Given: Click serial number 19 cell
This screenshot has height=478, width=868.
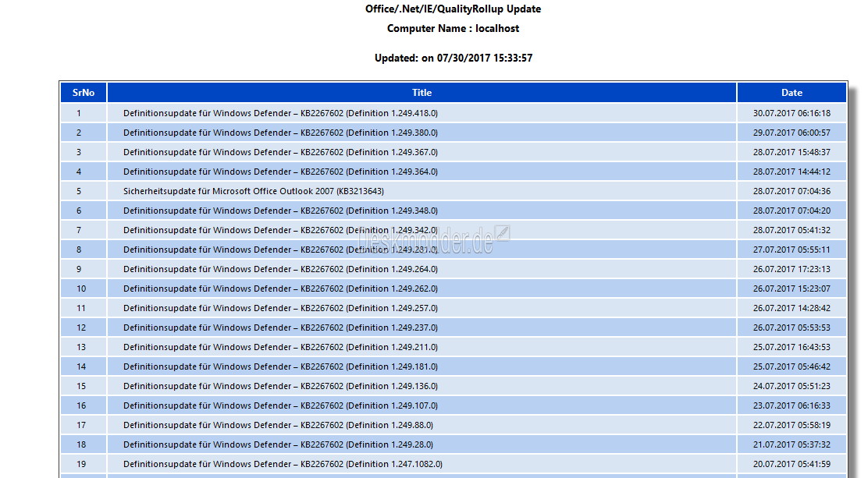Looking at the screenshot, I should (84, 464).
